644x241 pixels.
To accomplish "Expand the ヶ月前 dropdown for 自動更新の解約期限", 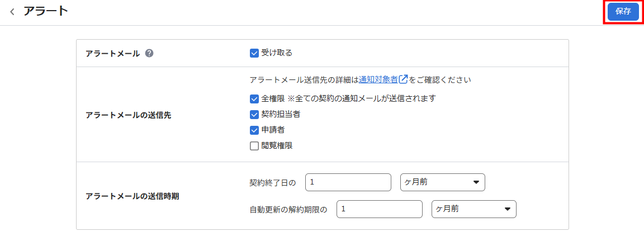I will point(474,209).
